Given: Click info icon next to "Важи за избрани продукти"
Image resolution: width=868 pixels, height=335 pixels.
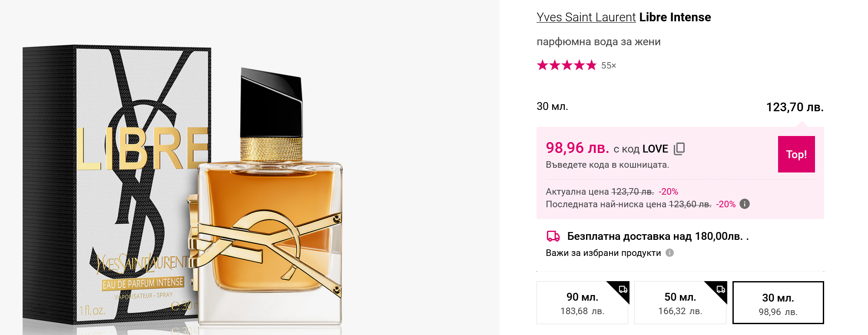Looking at the screenshot, I should pyautogui.click(x=670, y=252).
